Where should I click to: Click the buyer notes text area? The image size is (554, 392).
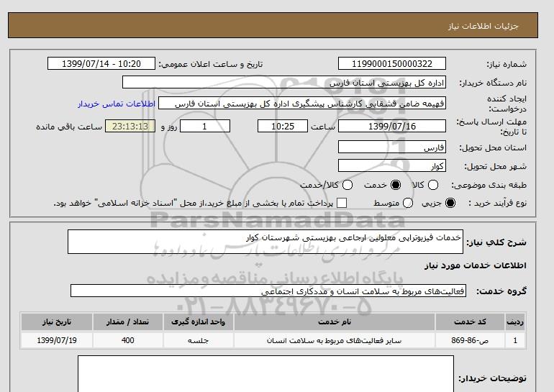265,374
